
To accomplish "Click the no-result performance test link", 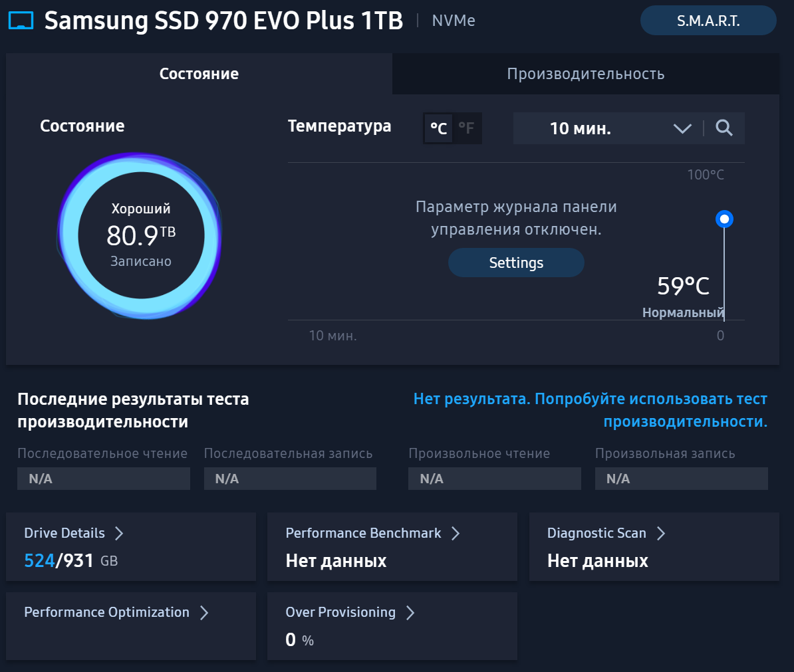I will [x=591, y=410].
